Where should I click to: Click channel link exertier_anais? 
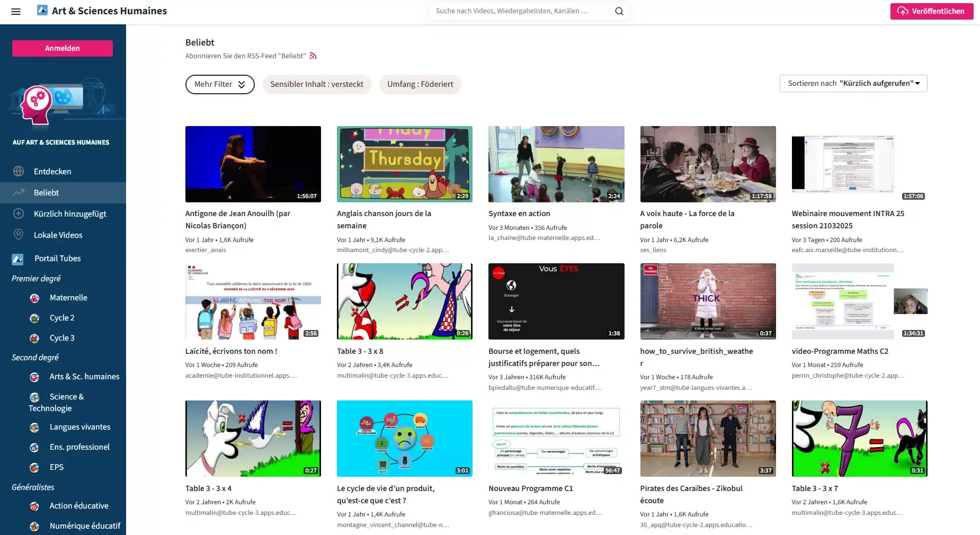coord(206,250)
